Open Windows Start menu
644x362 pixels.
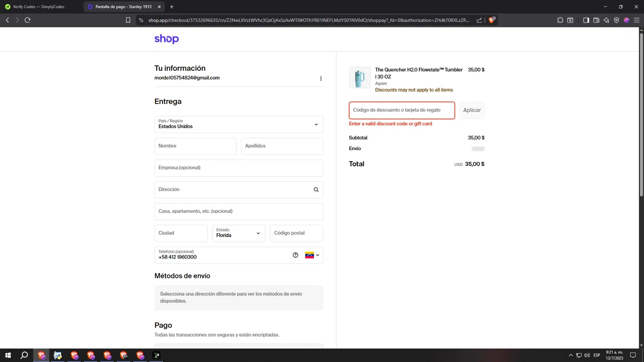tap(8, 355)
